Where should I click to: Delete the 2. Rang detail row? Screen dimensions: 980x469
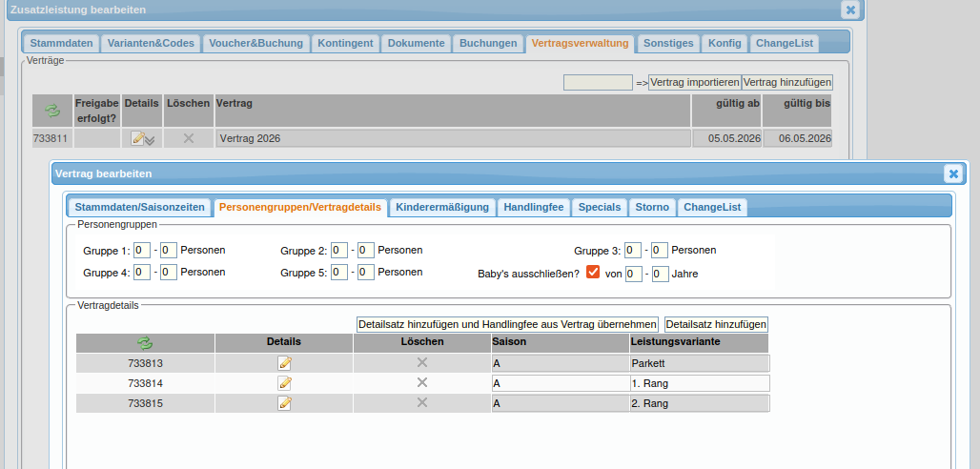pos(422,403)
